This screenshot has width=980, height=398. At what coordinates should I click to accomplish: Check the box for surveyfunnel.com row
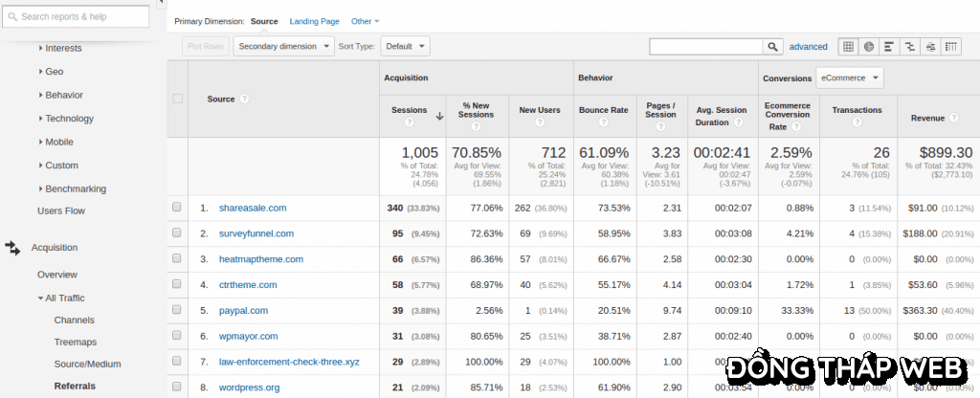177,232
